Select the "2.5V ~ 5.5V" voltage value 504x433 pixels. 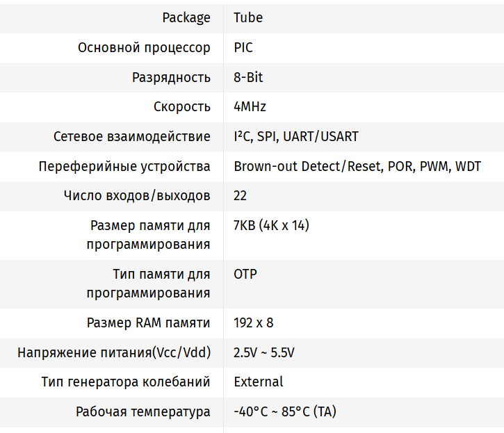coord(264,352)
